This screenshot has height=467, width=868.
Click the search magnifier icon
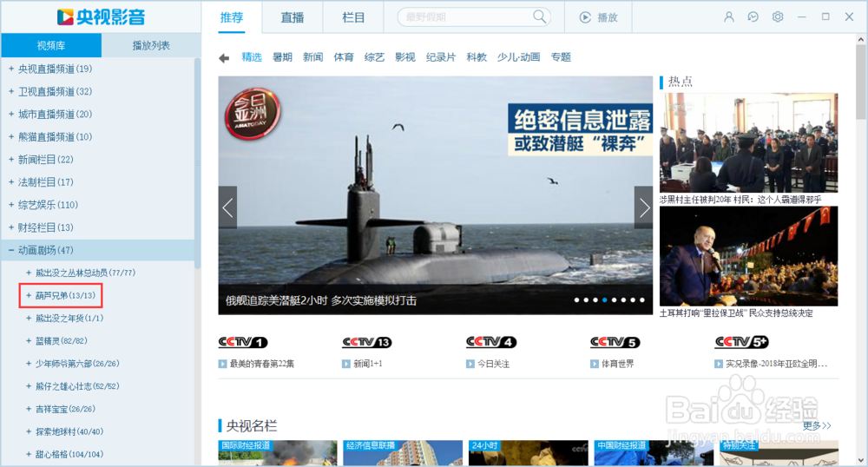(x=539, y=16)
